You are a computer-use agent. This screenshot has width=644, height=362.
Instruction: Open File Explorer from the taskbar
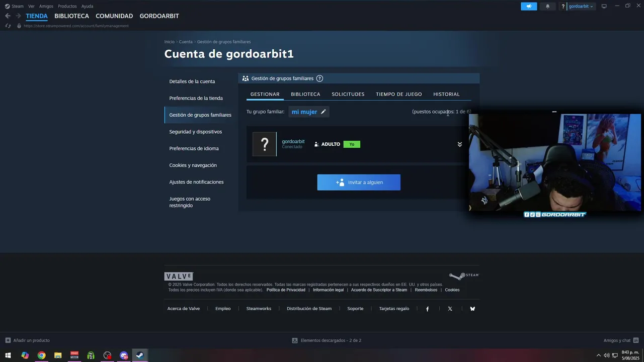(58, 355)
